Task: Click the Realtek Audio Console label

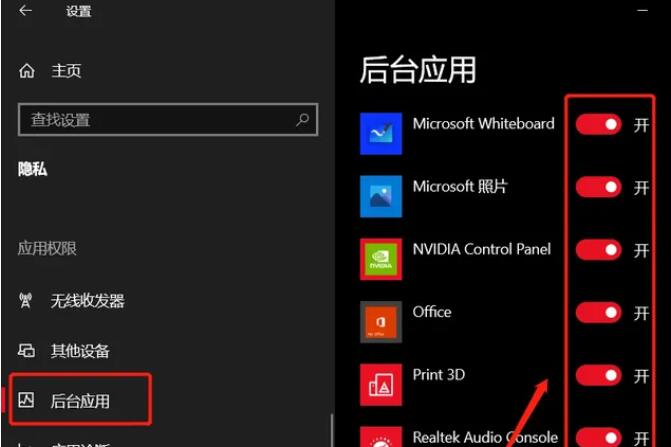Action: click(485, 437)
